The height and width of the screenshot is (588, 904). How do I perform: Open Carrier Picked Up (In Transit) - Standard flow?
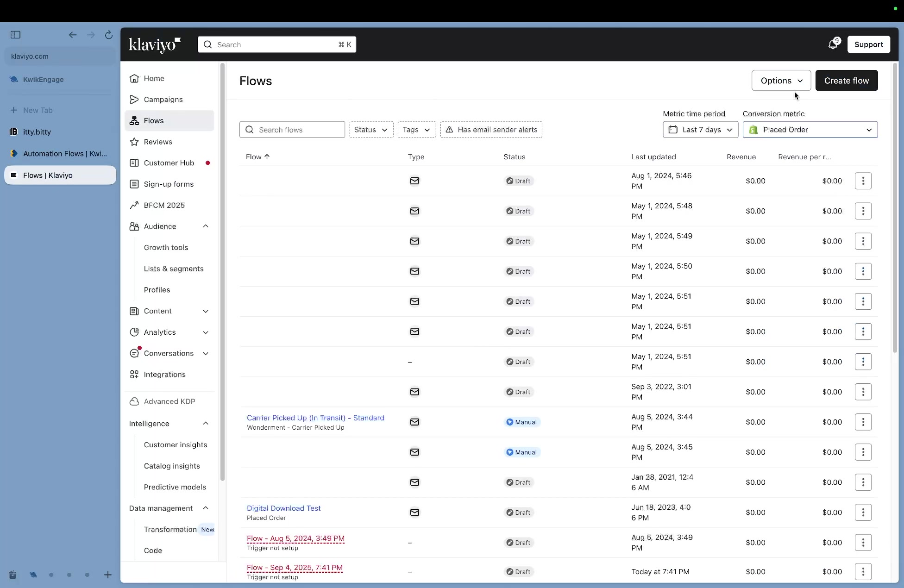[x=315, y=418]
